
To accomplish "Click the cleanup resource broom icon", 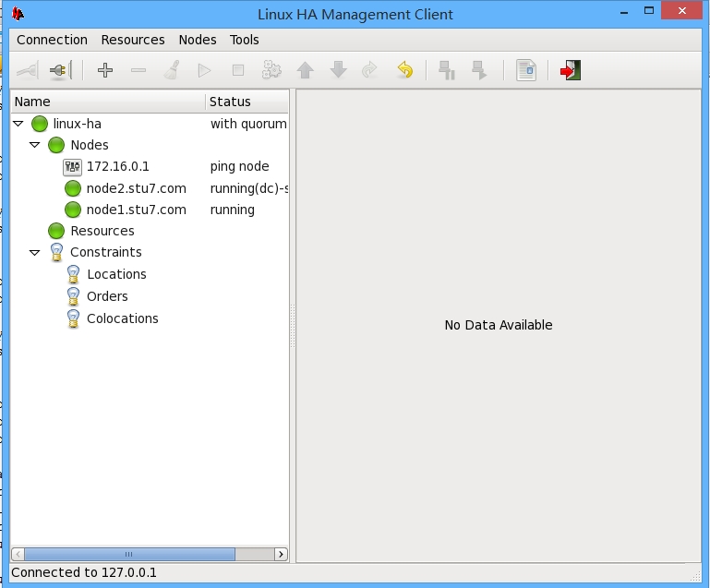I will coord(172,70).
